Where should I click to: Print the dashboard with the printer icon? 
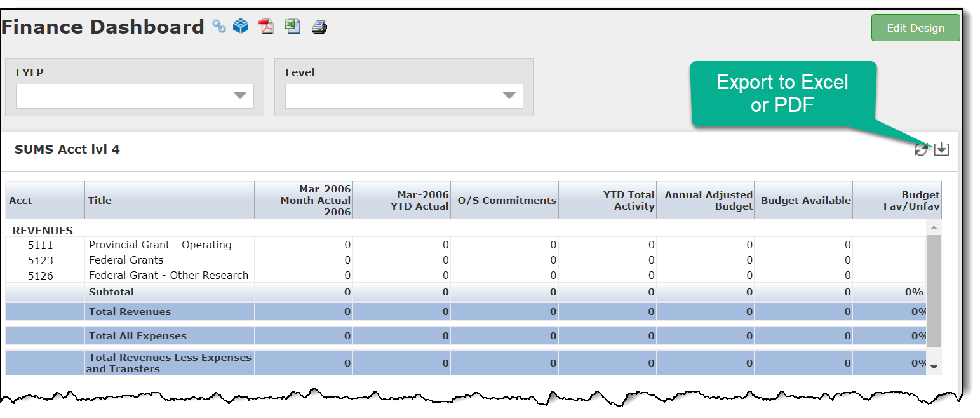pos(319,27)
